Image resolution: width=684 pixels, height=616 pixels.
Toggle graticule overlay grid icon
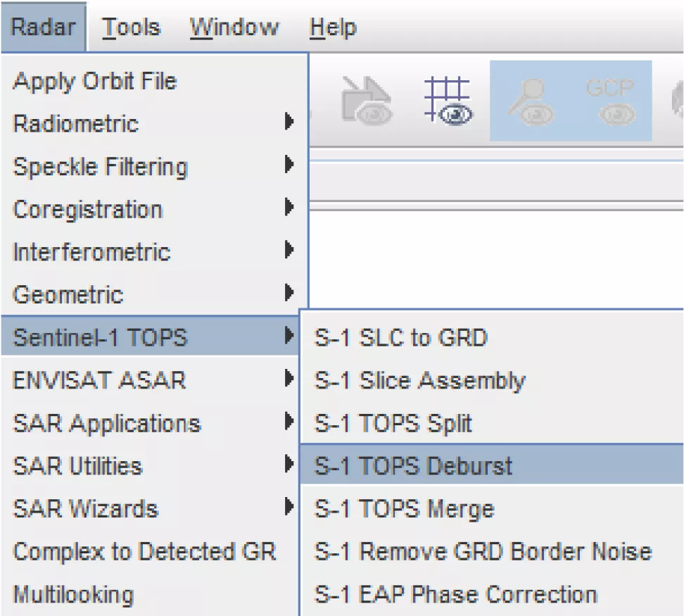[448, 101]
